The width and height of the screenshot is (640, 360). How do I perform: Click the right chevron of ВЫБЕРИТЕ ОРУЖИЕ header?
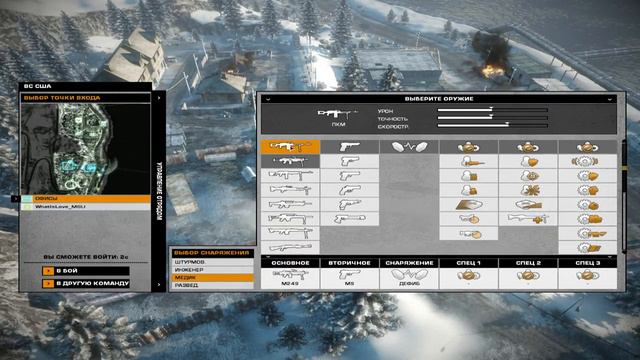point(610,99)
